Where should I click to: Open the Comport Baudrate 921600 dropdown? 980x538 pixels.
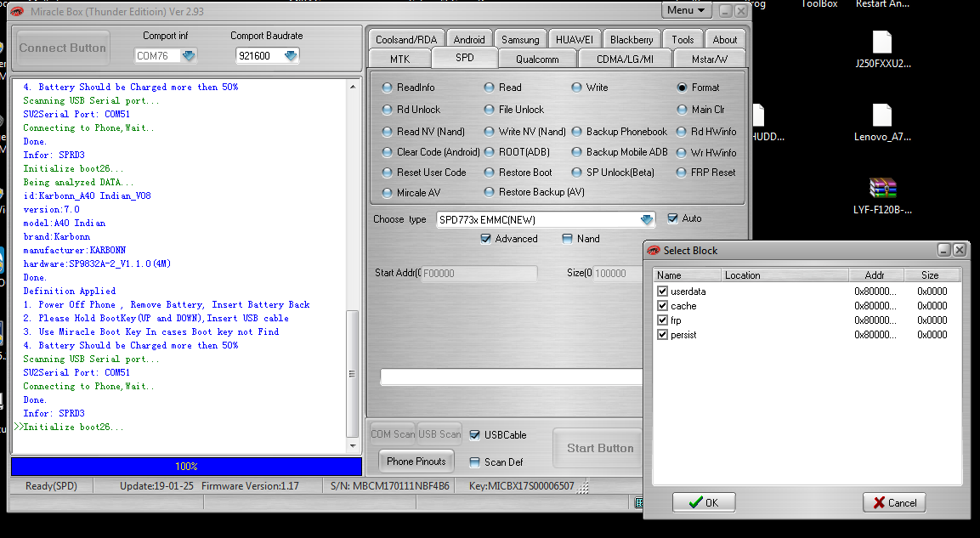tap(290, 55)
